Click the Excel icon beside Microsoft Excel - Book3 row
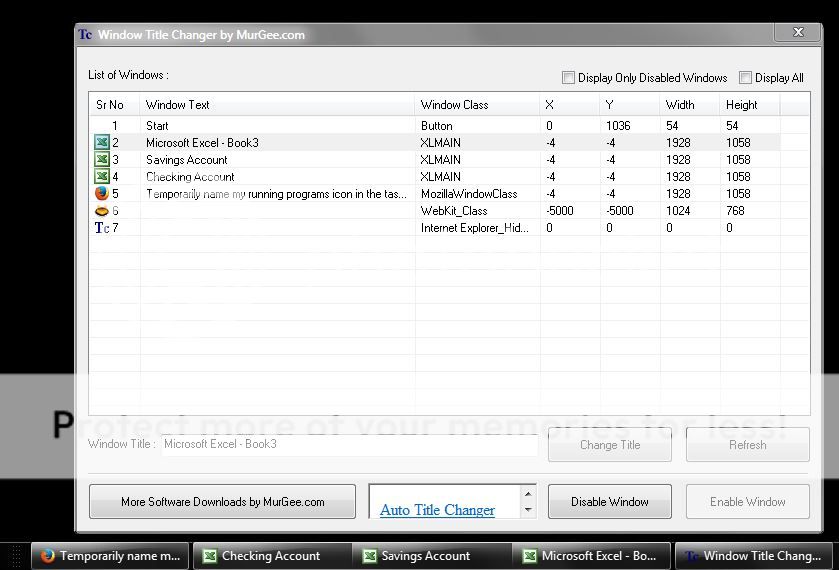Viewport: 839px width, 570px height. pos(102,143)
